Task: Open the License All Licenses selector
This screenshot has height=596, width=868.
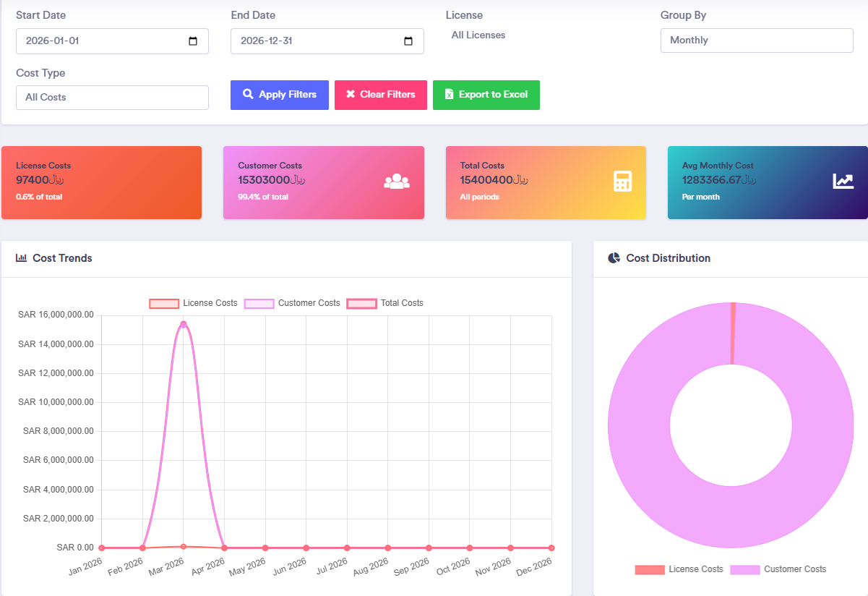Action: [x=478, y=35]
